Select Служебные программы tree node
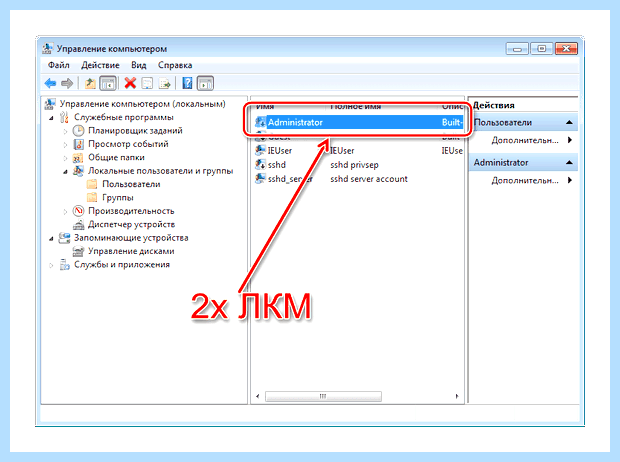 [124, 117]
